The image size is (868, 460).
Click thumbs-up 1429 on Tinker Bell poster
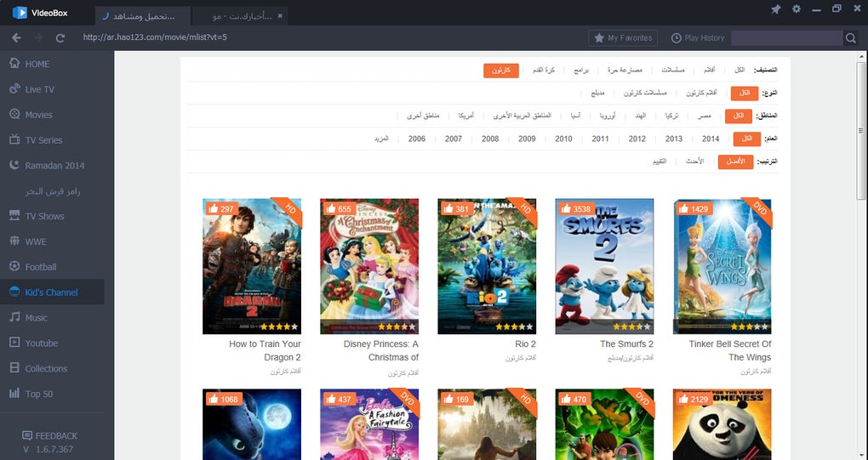tap(694, 208)
